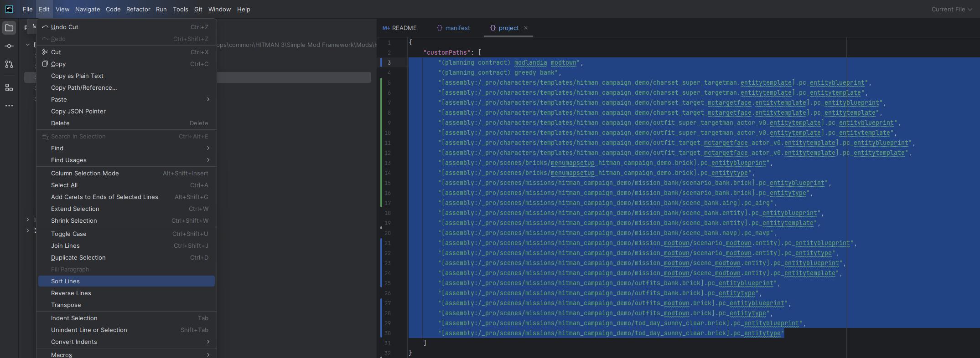Screen dimensions: 980x358
Task: Expand the Paste submenu
Action: pos(208,99)
